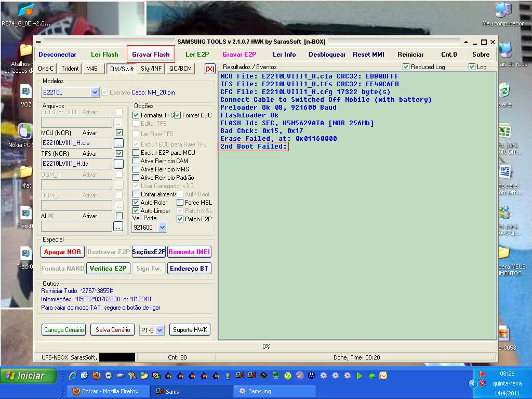
Task: Click the Motorola quick launch icon
Action: click(312, 376)
